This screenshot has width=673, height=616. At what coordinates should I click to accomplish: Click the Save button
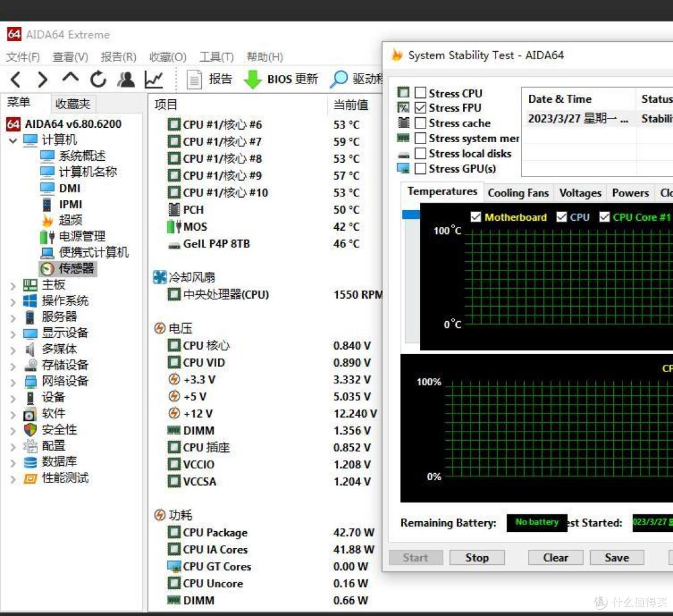coord(617,557)
